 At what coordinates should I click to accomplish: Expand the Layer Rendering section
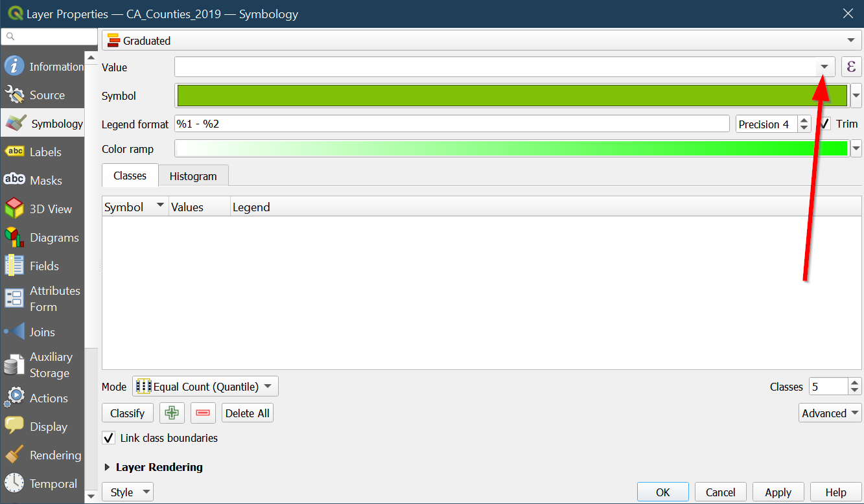pyautogui.click(x=108, y=467)
